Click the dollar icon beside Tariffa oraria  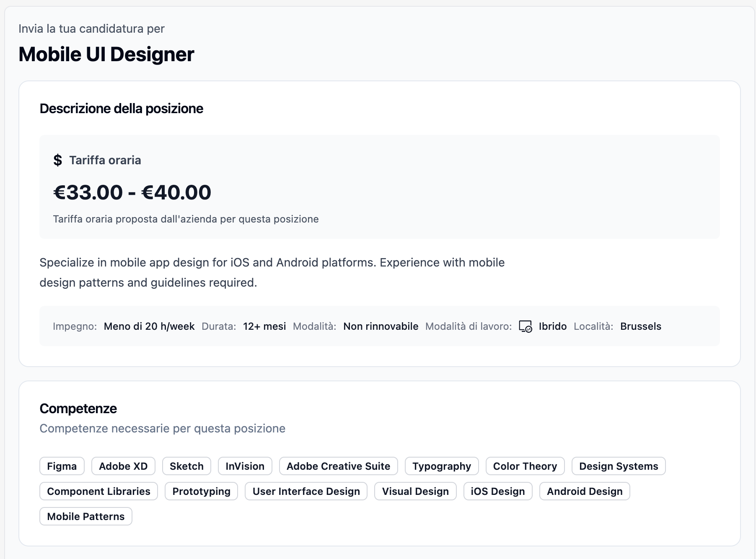57,160
